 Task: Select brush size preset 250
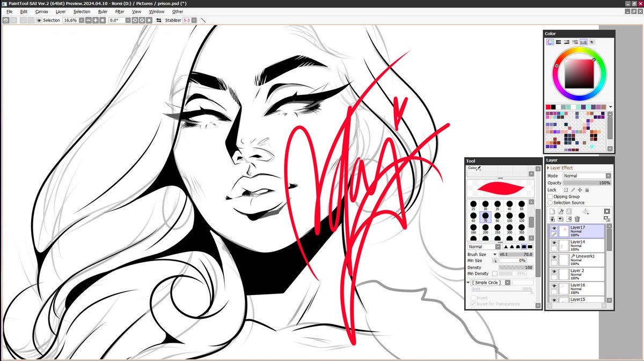(x=497, y=230)
